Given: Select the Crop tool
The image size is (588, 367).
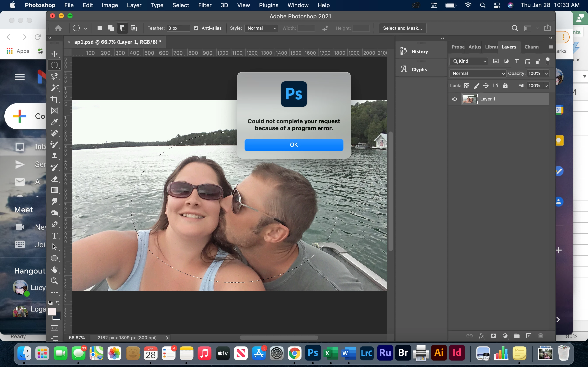Looking at the screenshot, I should tap(54, 99).
